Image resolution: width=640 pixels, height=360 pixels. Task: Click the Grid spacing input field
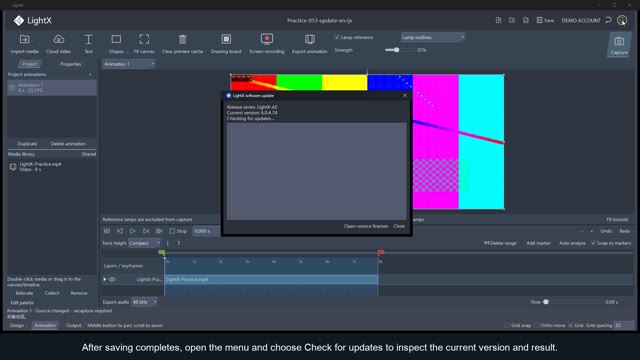tap(624, 325)
